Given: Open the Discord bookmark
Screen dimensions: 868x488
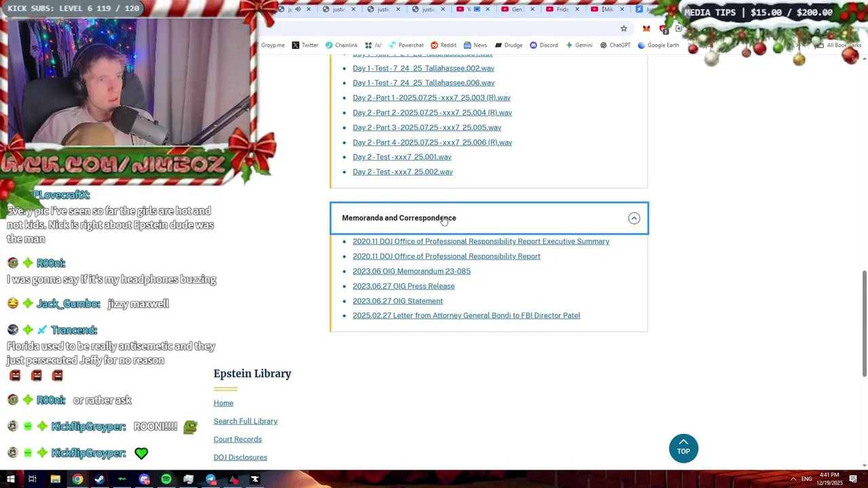Looking at the screenshot, I should (544, 45).
